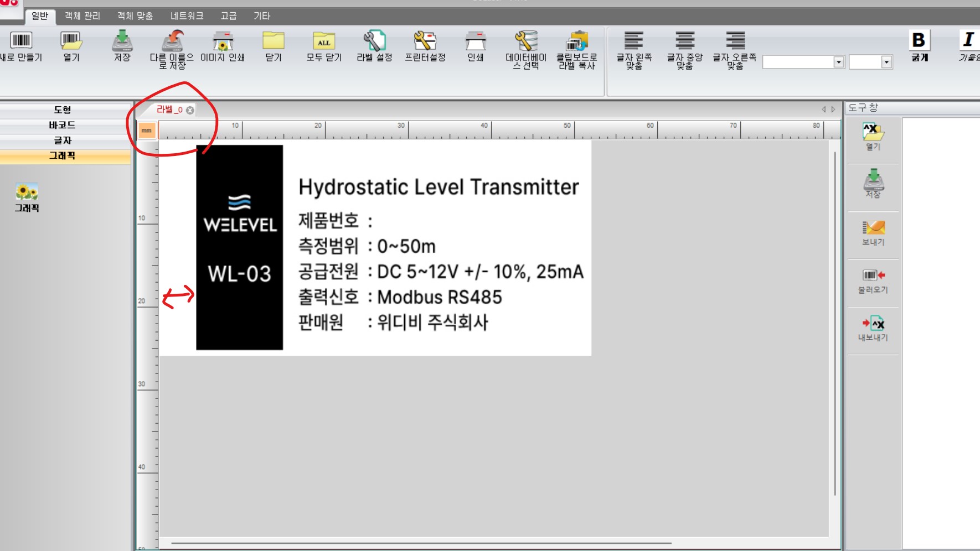The height and width of the screenshot is (551, 980).
Task: Click 클립보드로 라벨 복사 icon
Action: click(576, 41)
